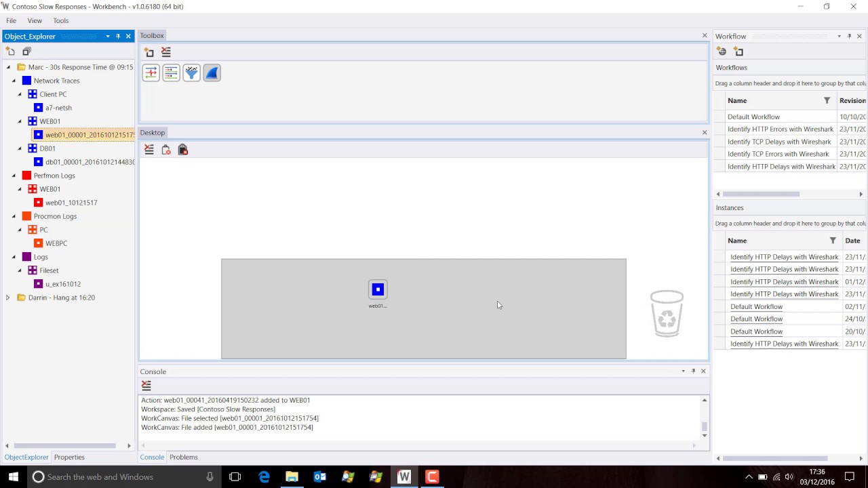Switch to the Problems tab
This screenshot has width=868, height=488.
click(x=184, y=457)
